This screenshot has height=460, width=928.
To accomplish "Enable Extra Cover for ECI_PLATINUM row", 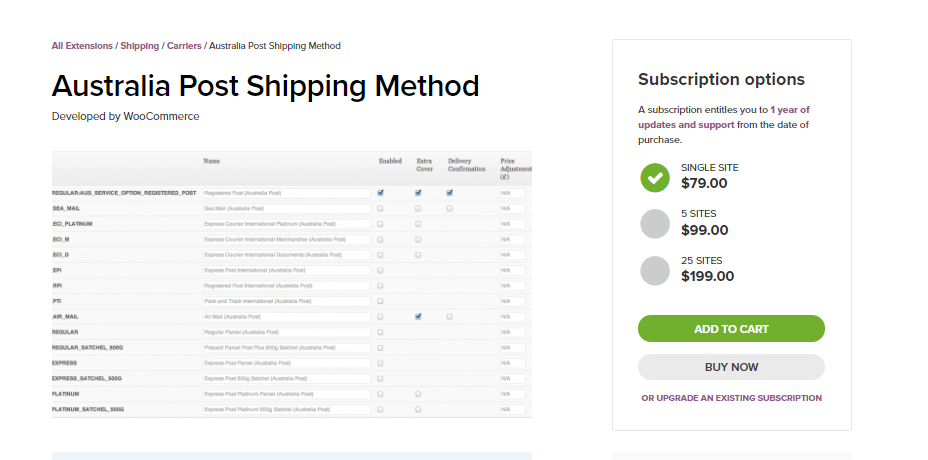I will tap(418, 224).
